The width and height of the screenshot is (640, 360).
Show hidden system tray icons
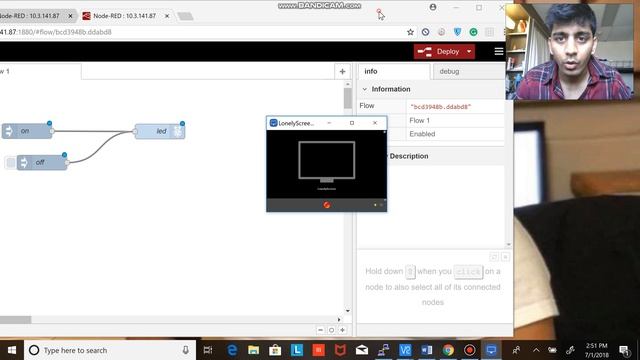[x=536, y=350]
